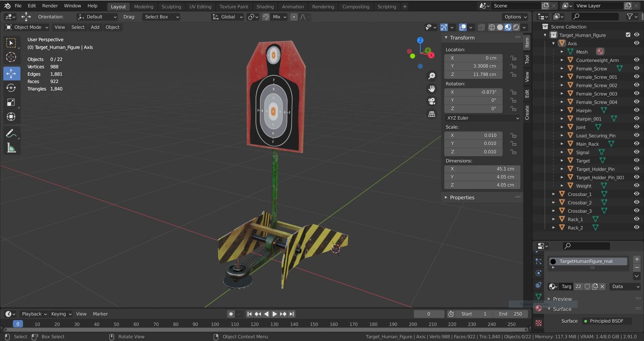Image resolution: width=644 pixels, height=341 pixels.
Task: Open the XYZ Euler rotation dropdown
Action: pyautogui.click(x=482, y=118)
